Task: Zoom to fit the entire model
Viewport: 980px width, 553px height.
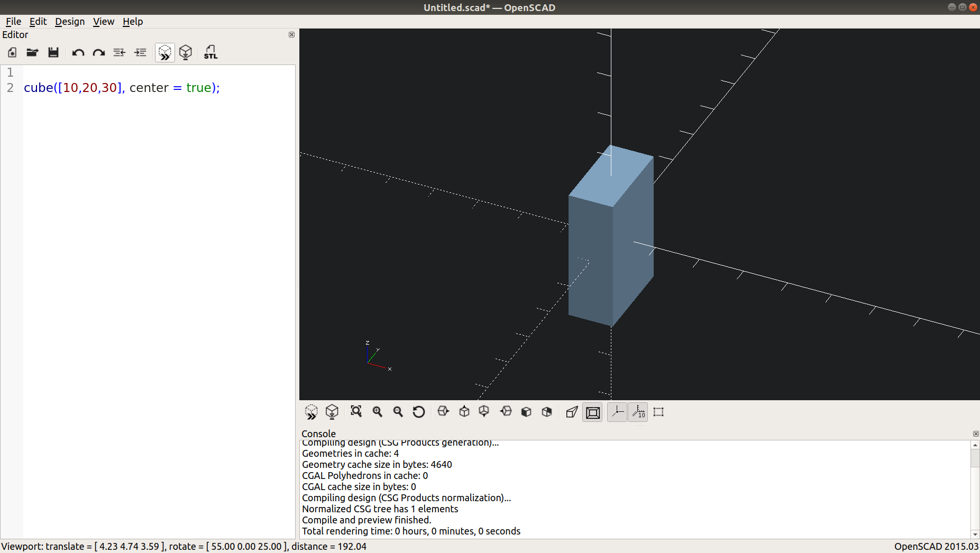Action: coord(356,412)
